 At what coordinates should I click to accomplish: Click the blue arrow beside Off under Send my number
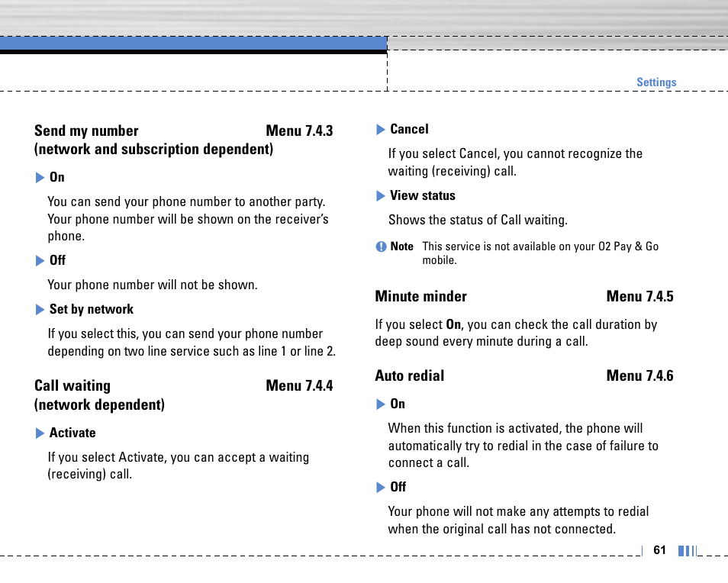(40, 261)
